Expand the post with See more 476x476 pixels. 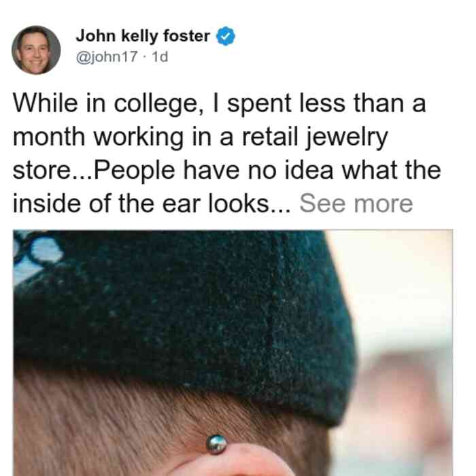click(356, 204)
